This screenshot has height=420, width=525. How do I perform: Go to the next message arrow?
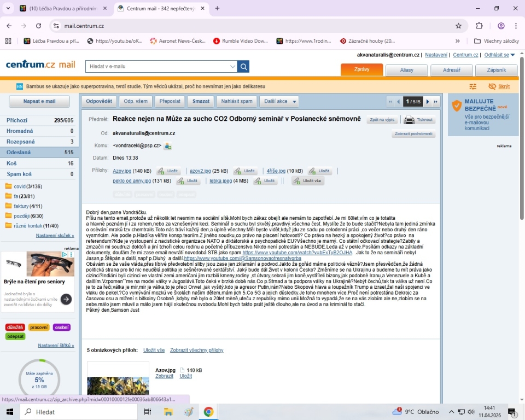click(428, 102)
